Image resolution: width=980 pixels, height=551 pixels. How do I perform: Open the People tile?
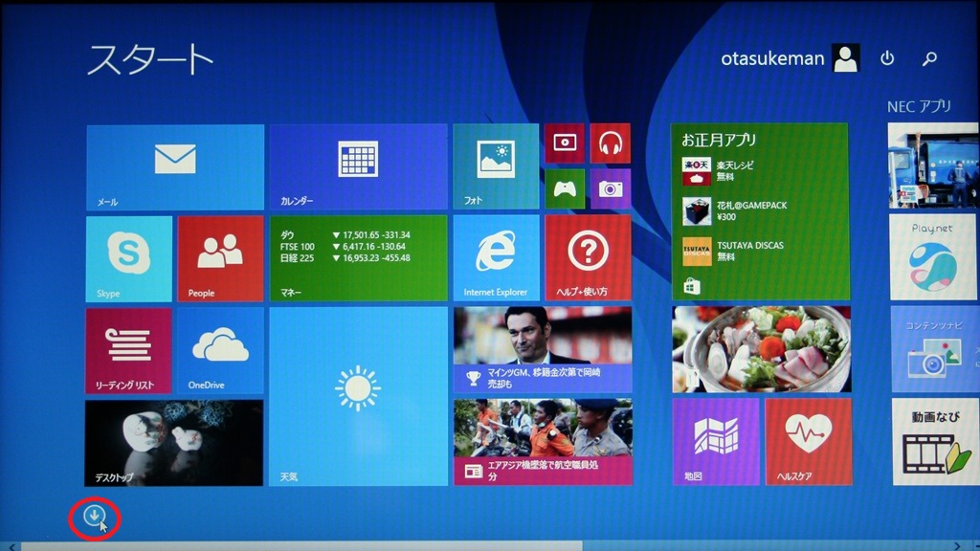pos(220,258)
